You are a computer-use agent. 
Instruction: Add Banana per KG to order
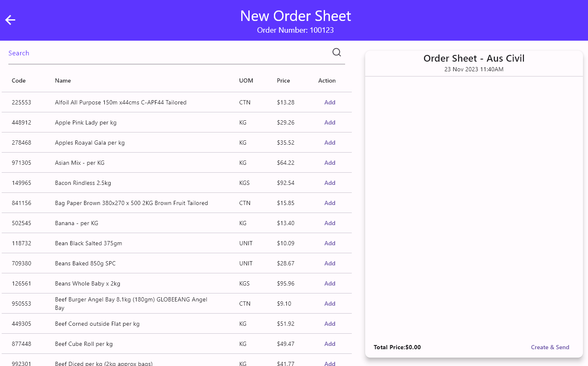(330, 223)
